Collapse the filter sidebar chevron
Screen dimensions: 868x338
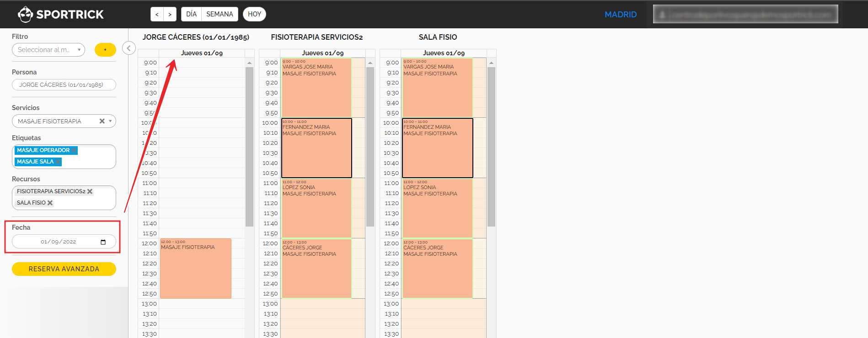pos(129,48)
